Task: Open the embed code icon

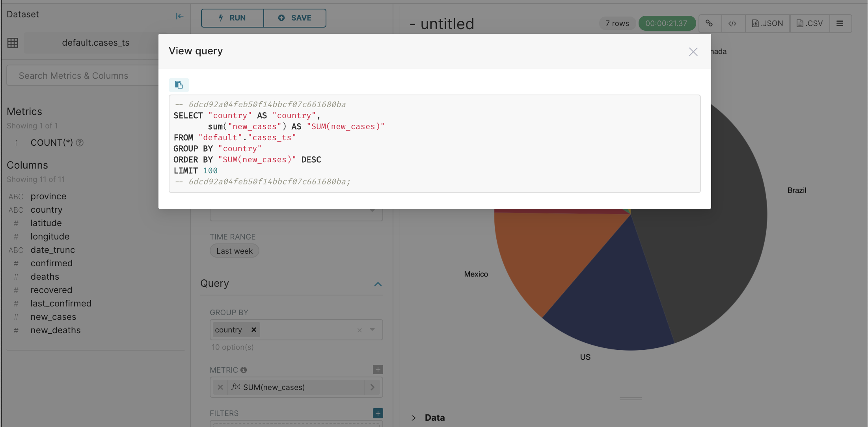Action: click(x=732, y=23)
